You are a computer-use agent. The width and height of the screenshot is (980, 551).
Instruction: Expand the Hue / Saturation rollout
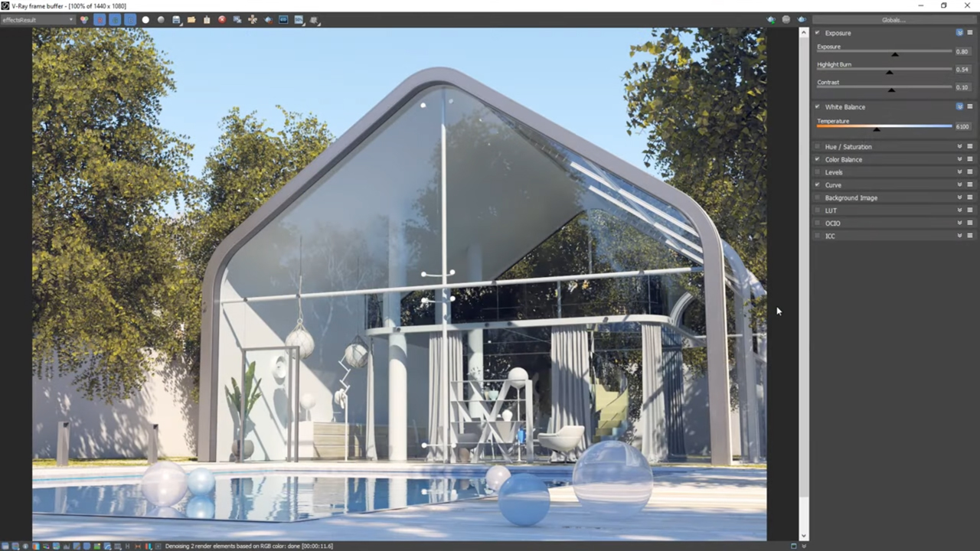(959, 147)
